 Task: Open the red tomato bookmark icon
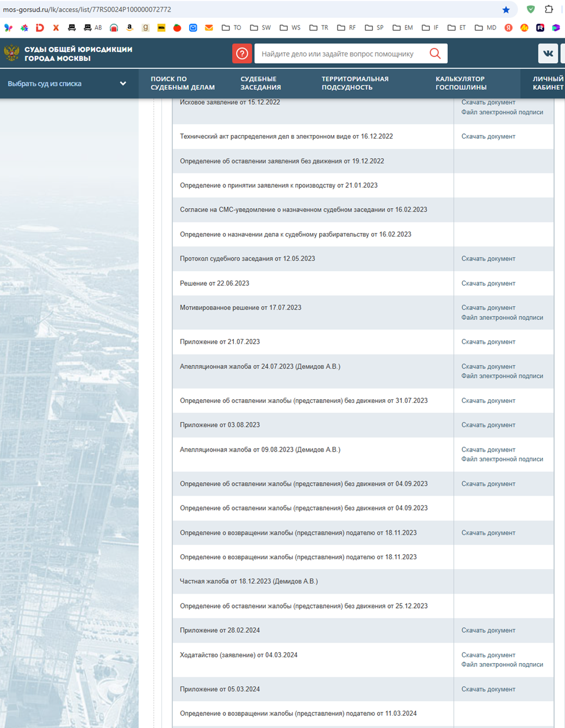point(177,27)
